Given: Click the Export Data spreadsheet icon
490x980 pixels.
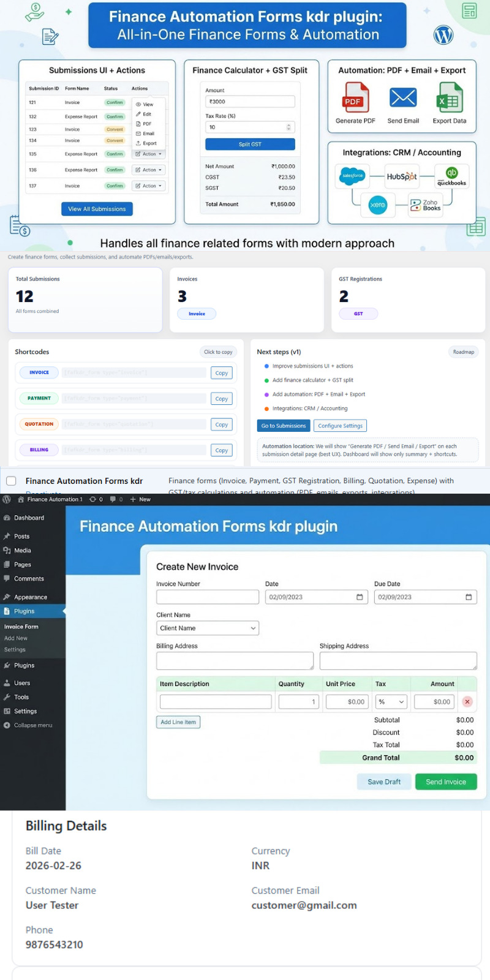Looking at the screenshot, I should pos(450,97).
